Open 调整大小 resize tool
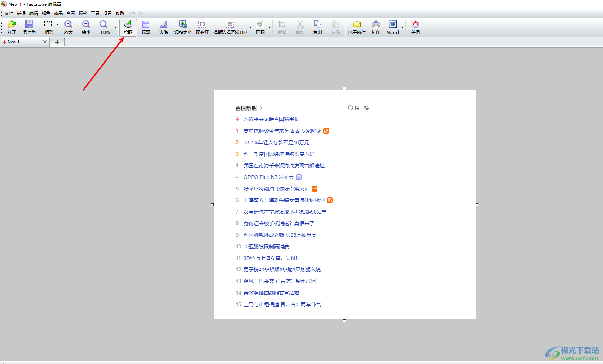This screenshot has height=364, width=603. click(x=183, y=27)
